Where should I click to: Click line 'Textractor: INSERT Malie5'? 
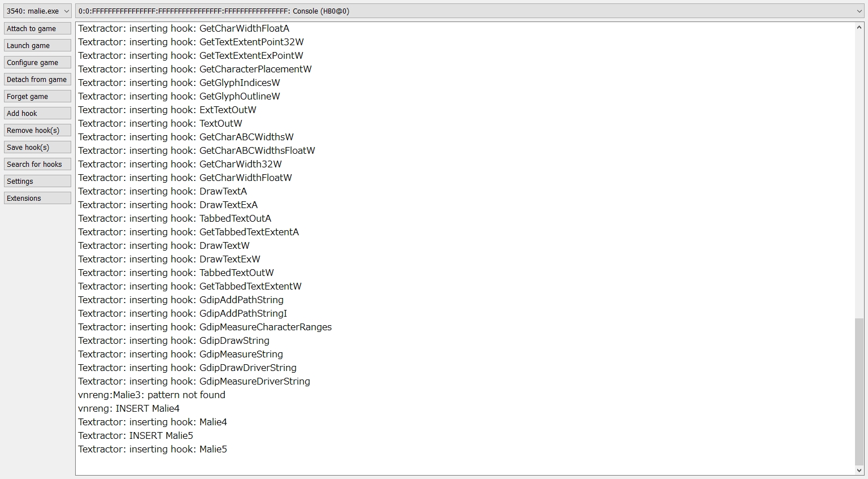pyautogui.click(x=136, y=435)
